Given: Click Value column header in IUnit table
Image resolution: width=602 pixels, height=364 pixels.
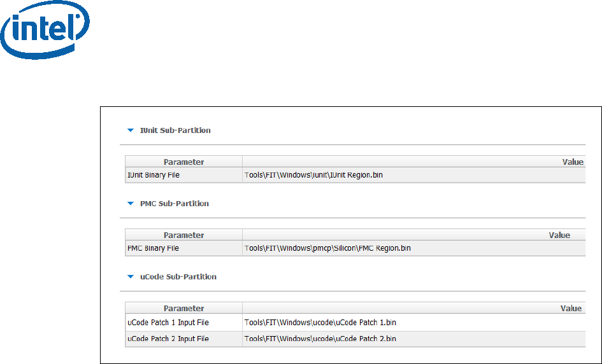Looking at the screenshot, I should click(x=572, y=162).
